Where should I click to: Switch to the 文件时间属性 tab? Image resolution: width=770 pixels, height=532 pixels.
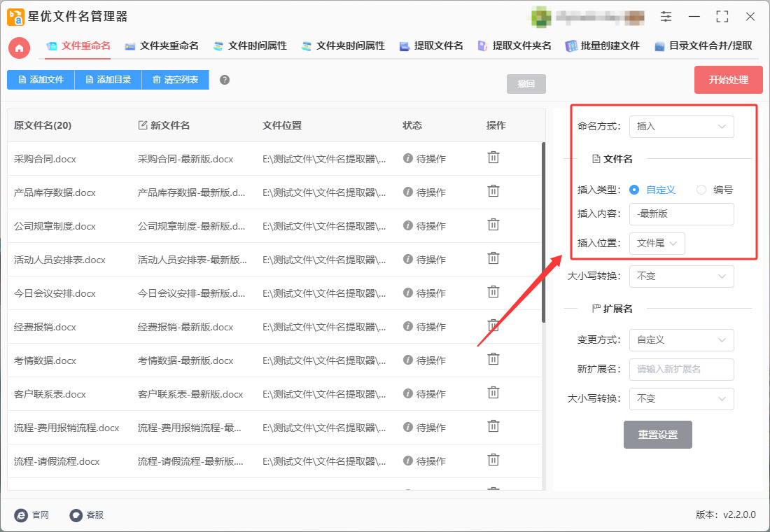250,46
